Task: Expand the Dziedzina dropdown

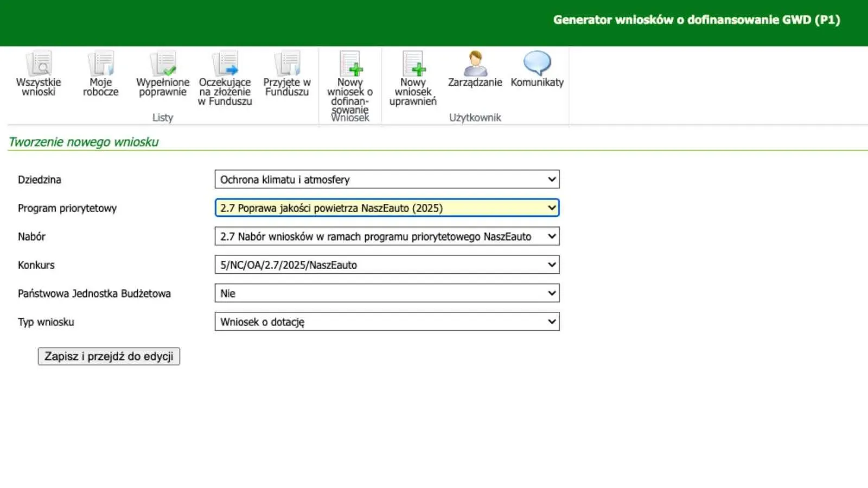Action: pyautogui.click(x=387, y=179)
